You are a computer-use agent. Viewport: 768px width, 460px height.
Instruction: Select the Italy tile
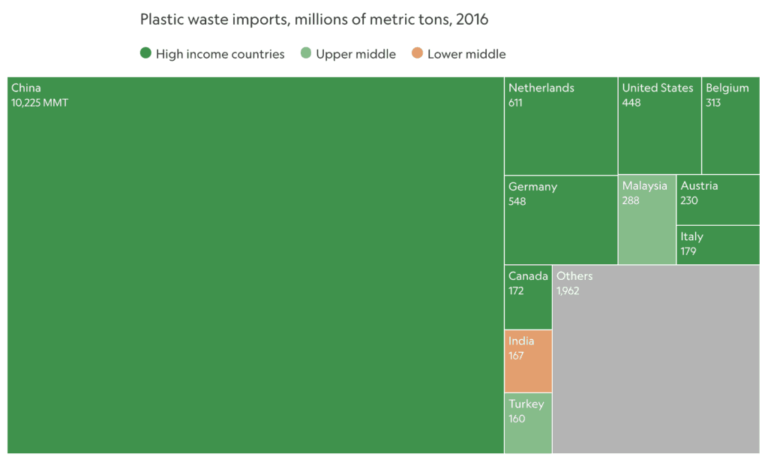point(718,245)
